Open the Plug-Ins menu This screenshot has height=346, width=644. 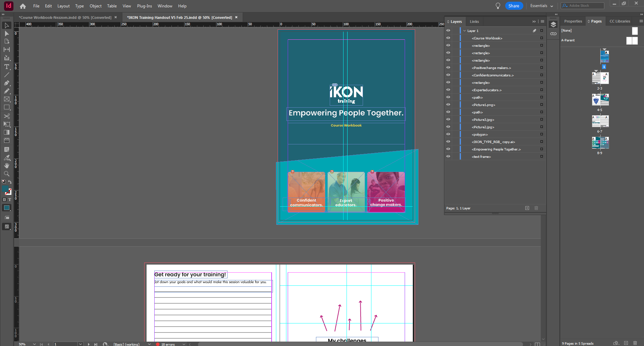click(x=145, y=6)
